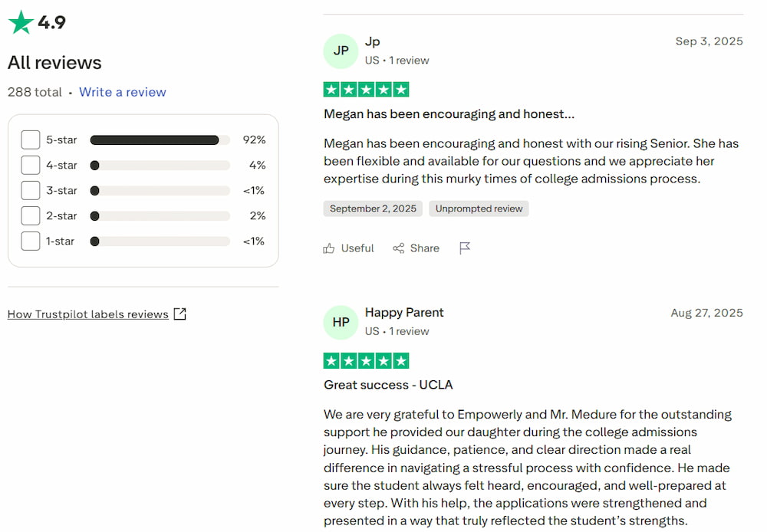
Task: Flag Jp's review with the flag icon
Action: pos(465,248)
